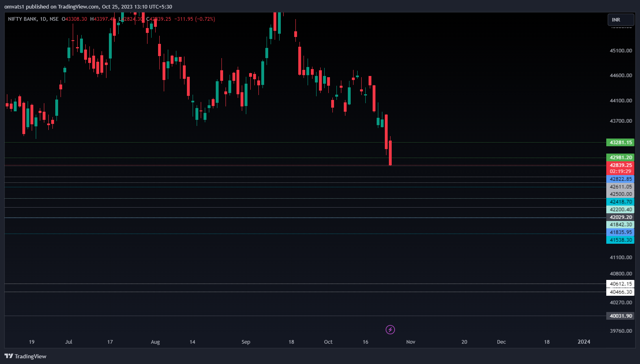Screen dimensions: 640x364
Task: Click the TradingView logo at bottom left
Action: click(25, 356)
